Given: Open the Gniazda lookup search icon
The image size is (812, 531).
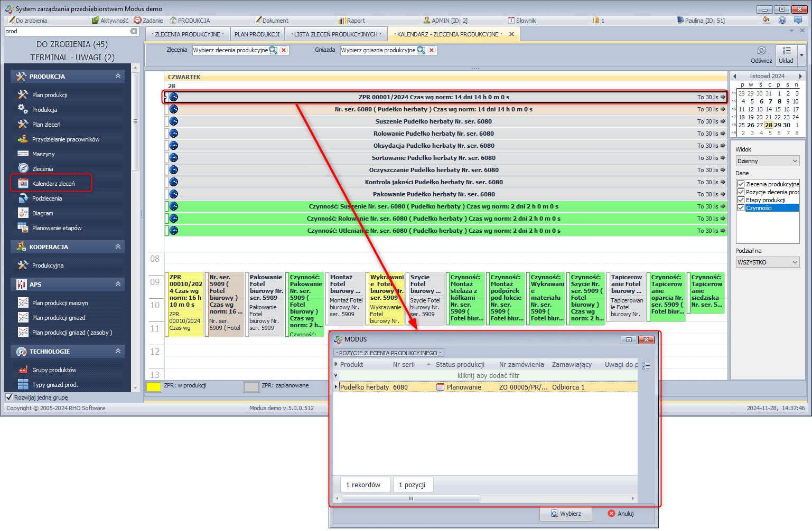Looking at the screenshot, I should coord(421,50).
